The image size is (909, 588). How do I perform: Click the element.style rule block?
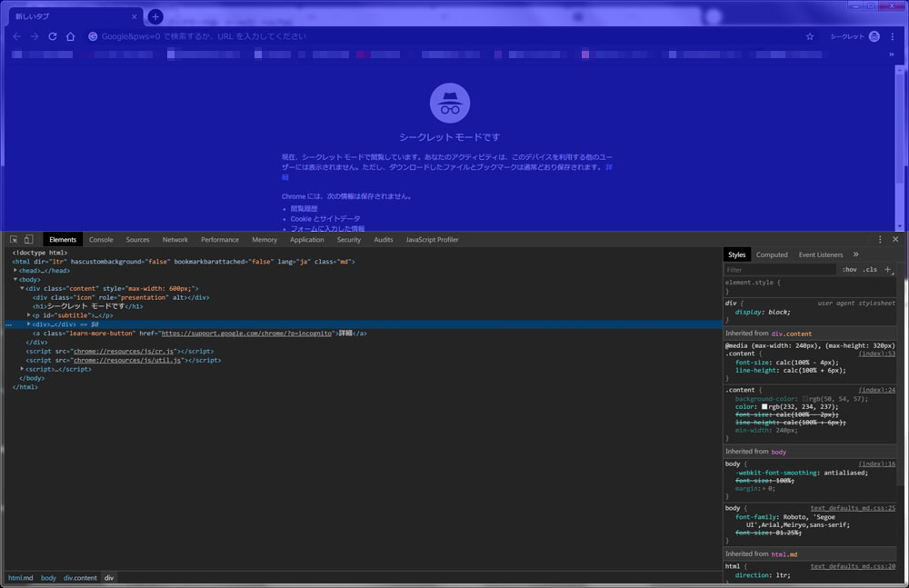[810, 286]
